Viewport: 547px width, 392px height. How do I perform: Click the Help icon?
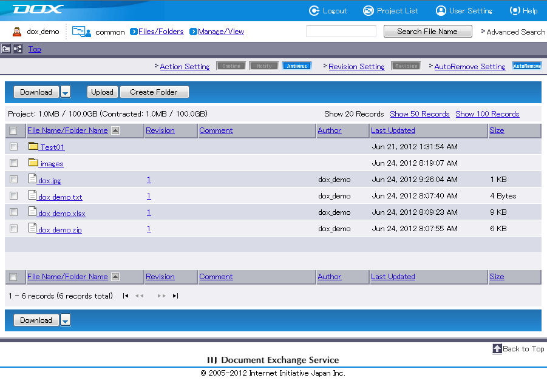point(515,10)
